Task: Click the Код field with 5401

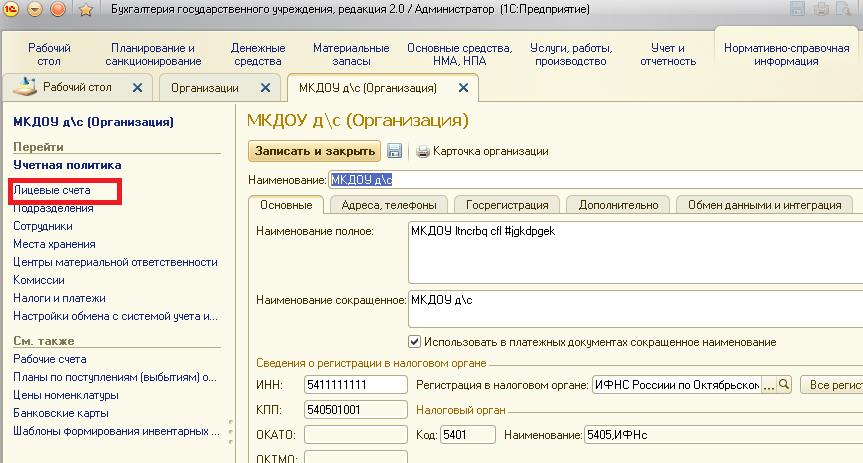Action: coord(468,434)
